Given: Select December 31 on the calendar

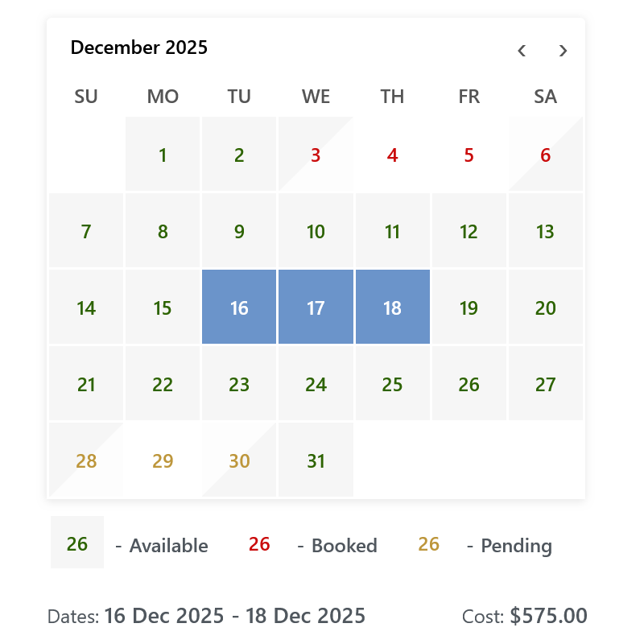Looking at the screenshot, I should (316, 460).
